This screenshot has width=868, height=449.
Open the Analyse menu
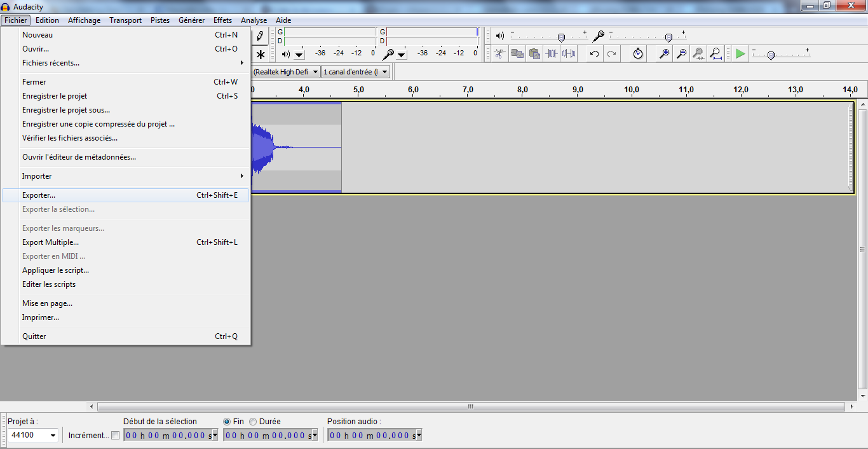pos(254,20)
